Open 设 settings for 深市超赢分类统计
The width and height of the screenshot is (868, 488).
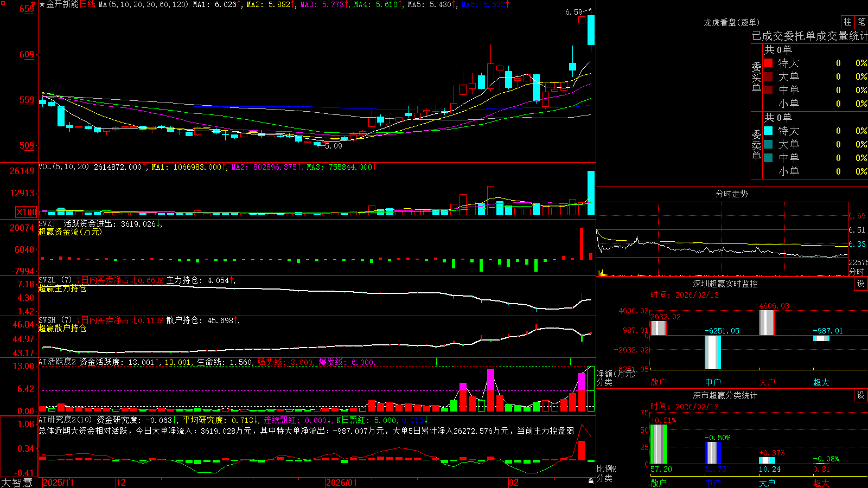click(x=861, y=395)
